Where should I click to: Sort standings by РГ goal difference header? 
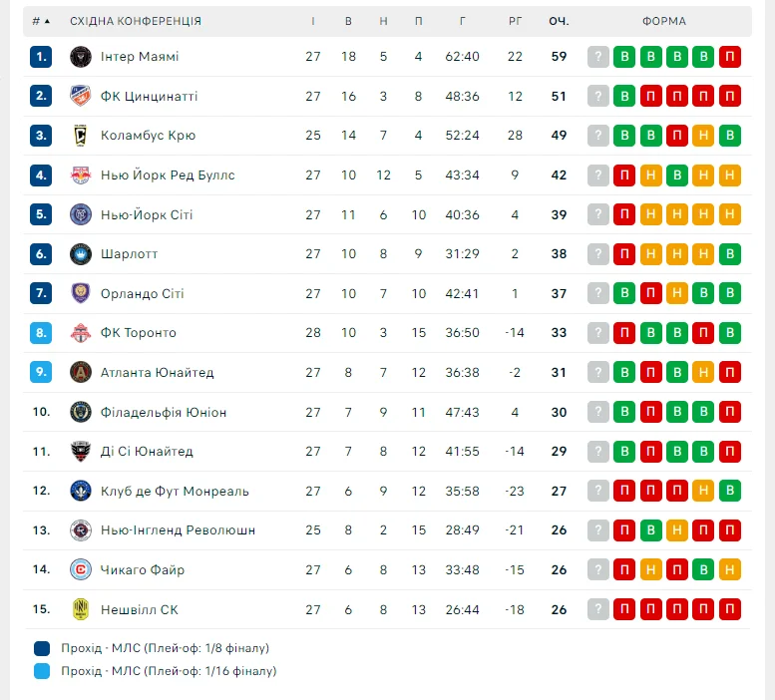click(515, 21)
